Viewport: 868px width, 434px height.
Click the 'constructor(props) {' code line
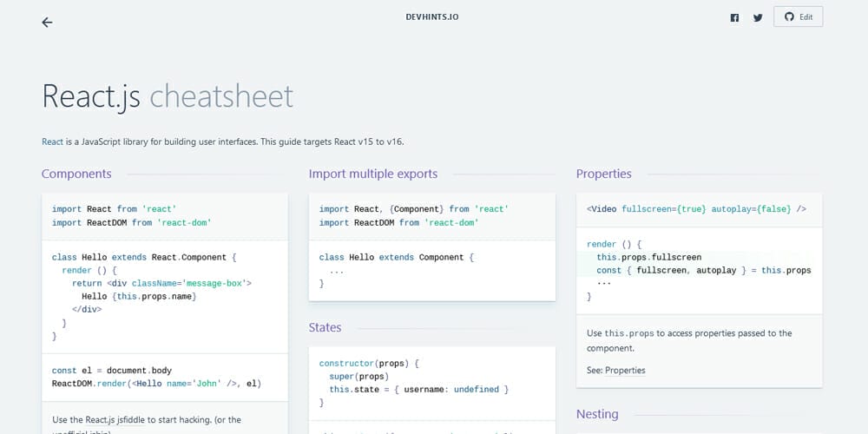369,364
